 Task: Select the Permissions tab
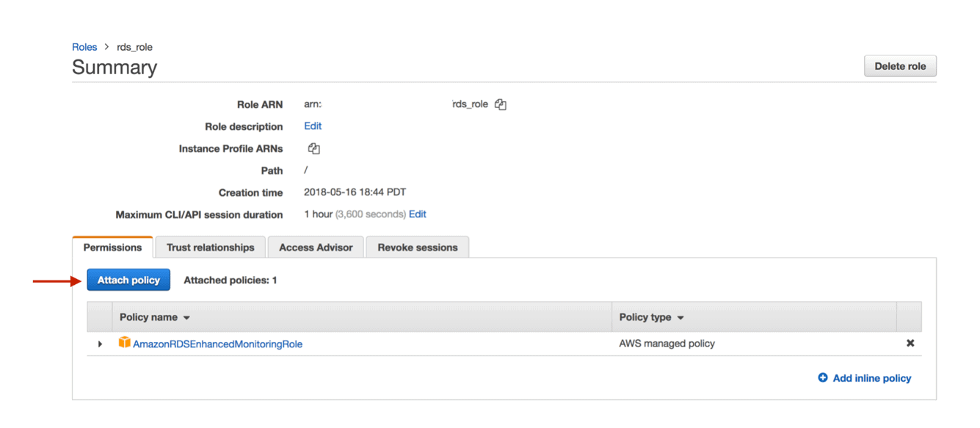coord(112,247)
